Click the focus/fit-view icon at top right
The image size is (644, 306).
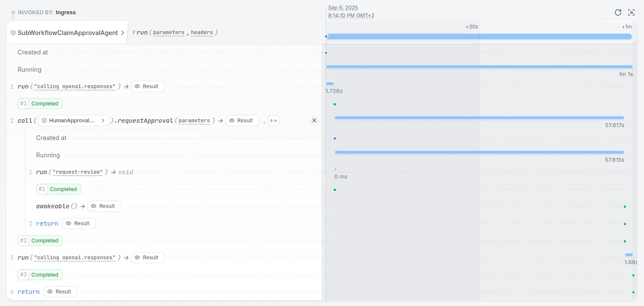(x=631, y=13)
